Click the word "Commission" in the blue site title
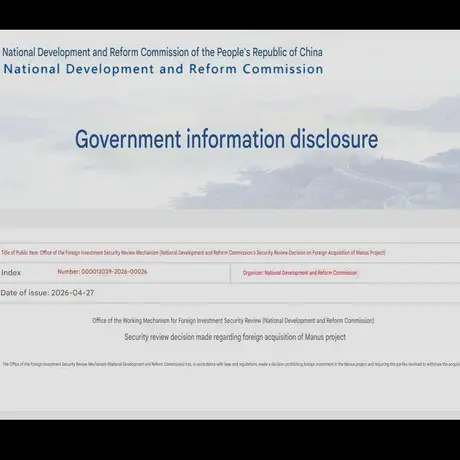This screenshot has width=460, height=460. [283, 69]
